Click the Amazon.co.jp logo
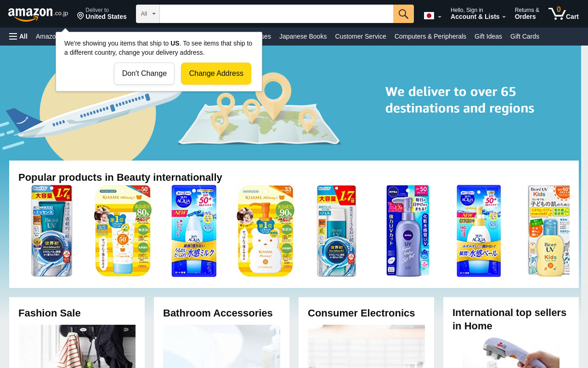Screen dimensions: 588x368 pos(38,14)
